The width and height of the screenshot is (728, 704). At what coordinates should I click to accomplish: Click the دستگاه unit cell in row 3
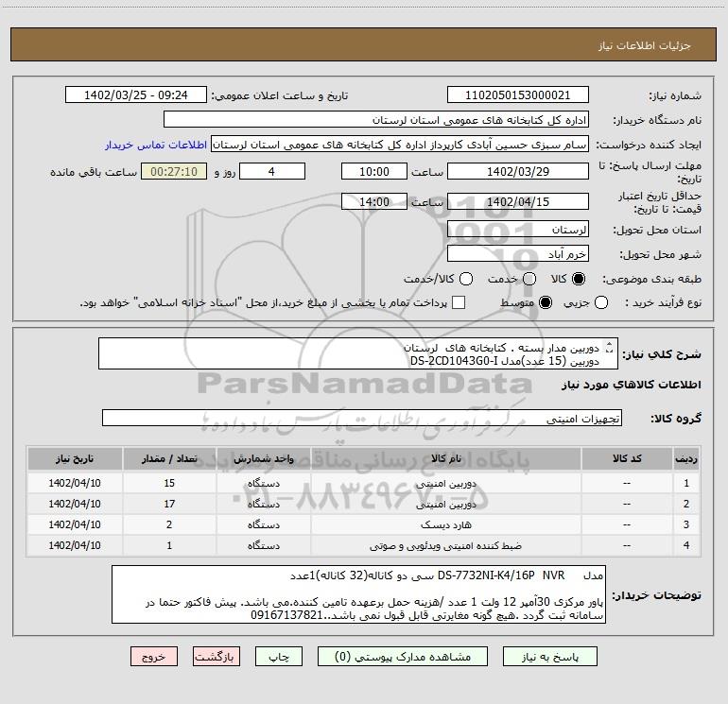point(263,524)
